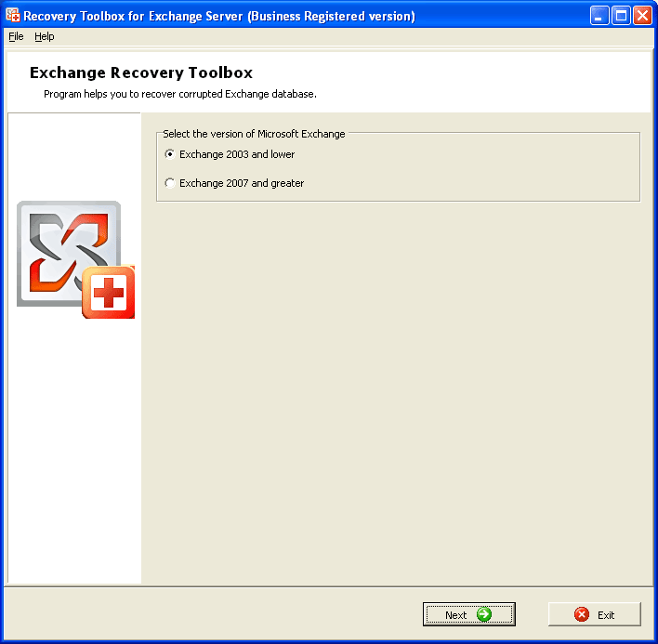Click the Next button label
Image resolution: width=658 pixels, height=644 pixels.
coord(455,615)
